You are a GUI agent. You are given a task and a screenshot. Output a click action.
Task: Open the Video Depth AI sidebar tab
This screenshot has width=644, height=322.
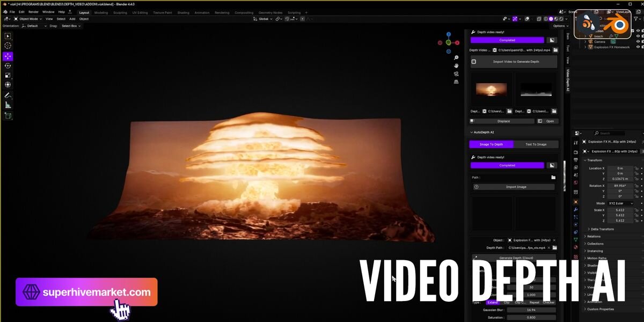[x=567, y=80]
